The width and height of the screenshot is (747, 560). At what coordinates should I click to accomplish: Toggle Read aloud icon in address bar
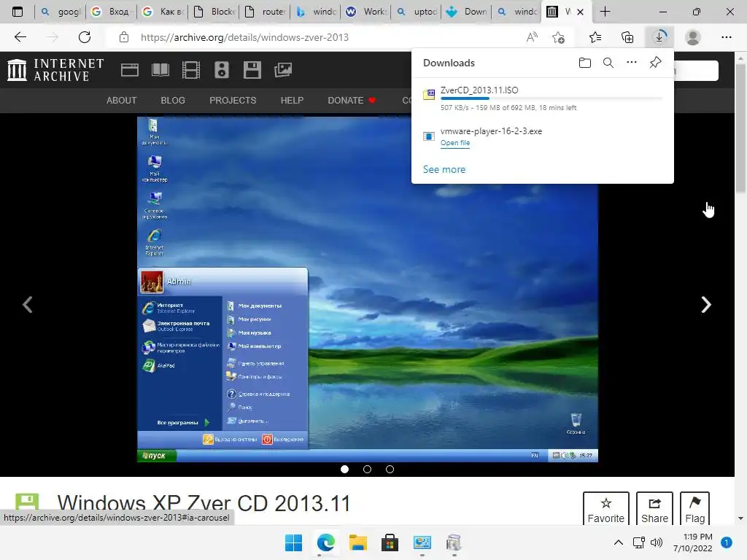[532, 37]
